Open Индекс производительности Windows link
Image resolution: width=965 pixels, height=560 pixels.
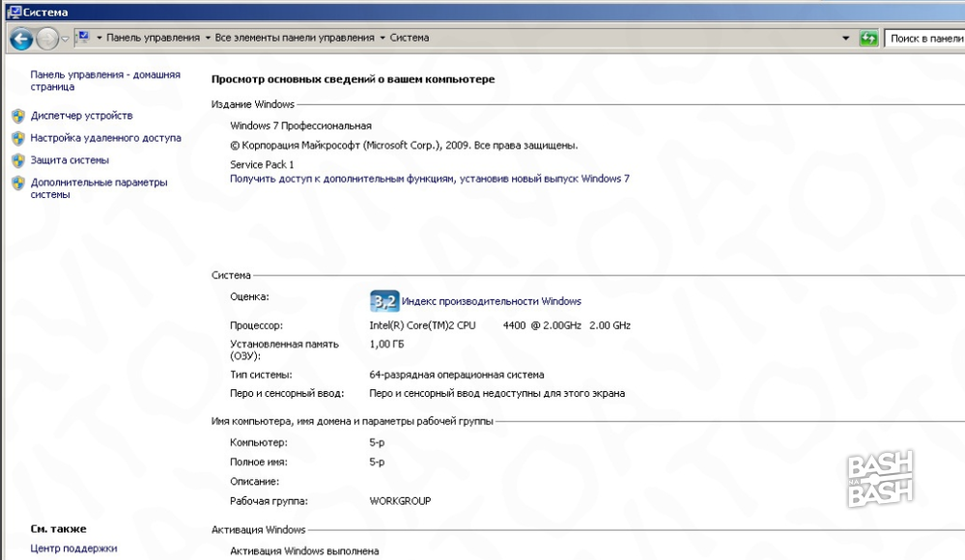(x=491, y=301)
